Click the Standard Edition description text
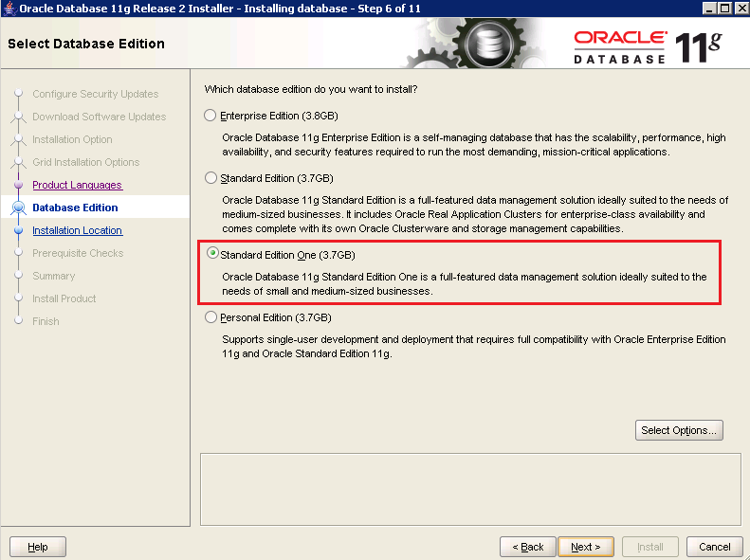 pos(475,214)
